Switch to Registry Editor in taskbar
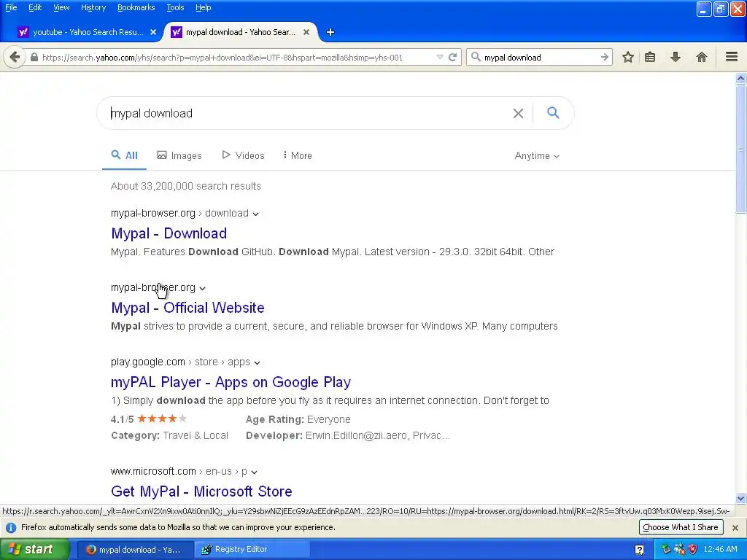 point(252,550)
